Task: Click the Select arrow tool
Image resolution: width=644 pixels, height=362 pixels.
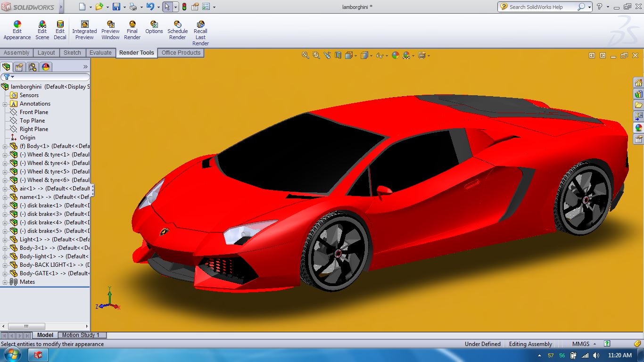Action: click(x=167, y=7)
